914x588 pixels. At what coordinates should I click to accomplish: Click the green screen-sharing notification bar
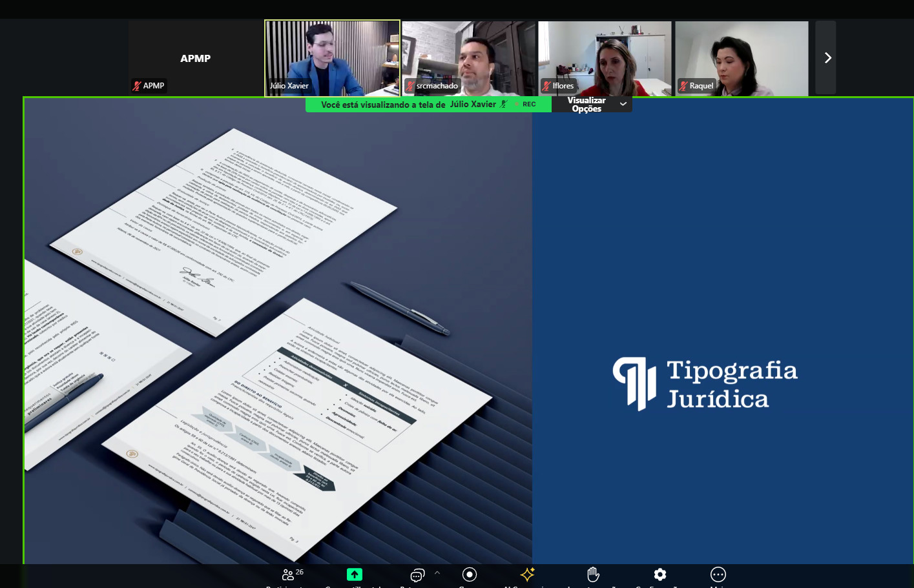(407, 105)
